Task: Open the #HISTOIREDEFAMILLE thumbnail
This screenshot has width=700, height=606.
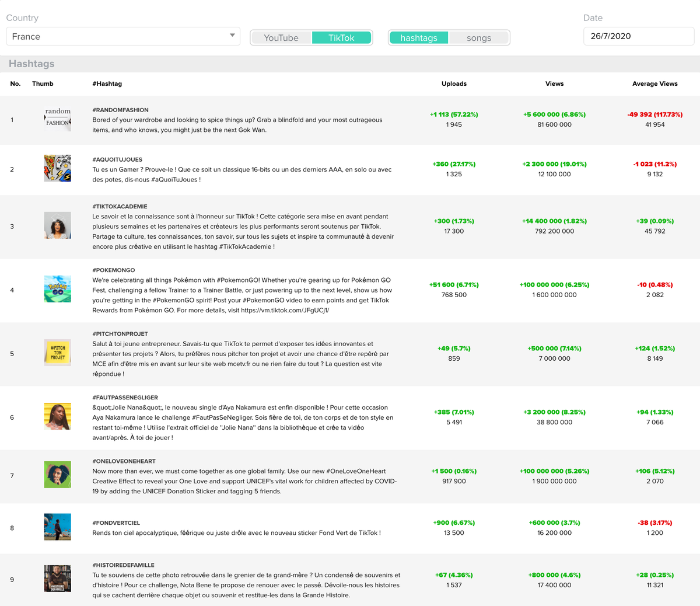Action: [x=58, y=579]
